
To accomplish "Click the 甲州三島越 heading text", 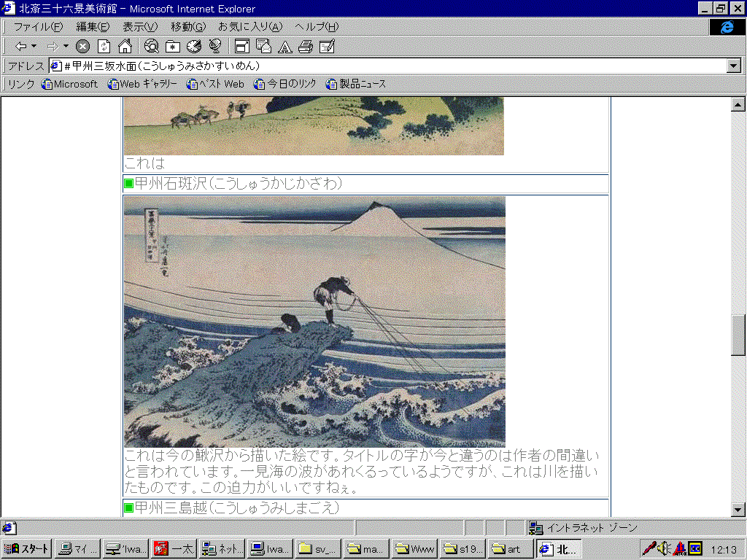I will pos(237,508).
